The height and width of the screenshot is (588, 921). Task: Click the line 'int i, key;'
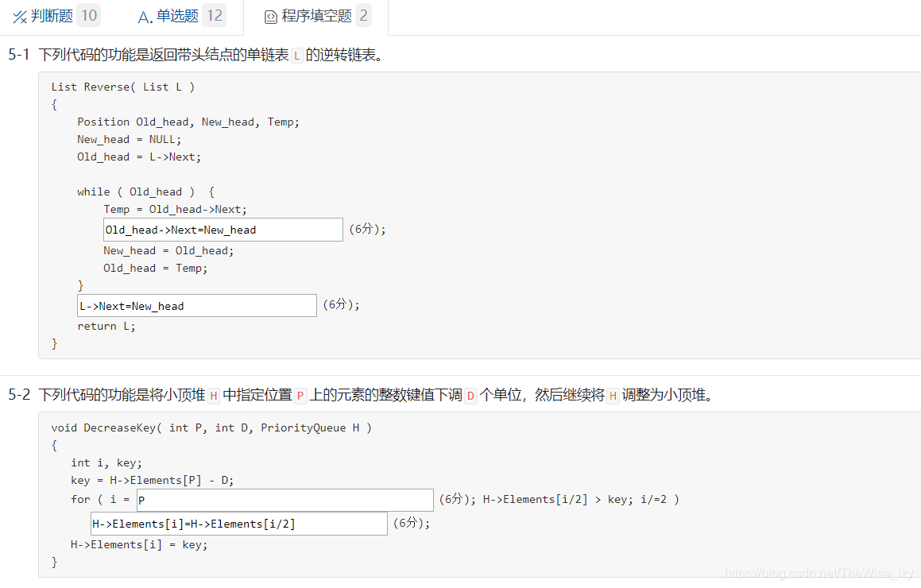tap(106, 463)
